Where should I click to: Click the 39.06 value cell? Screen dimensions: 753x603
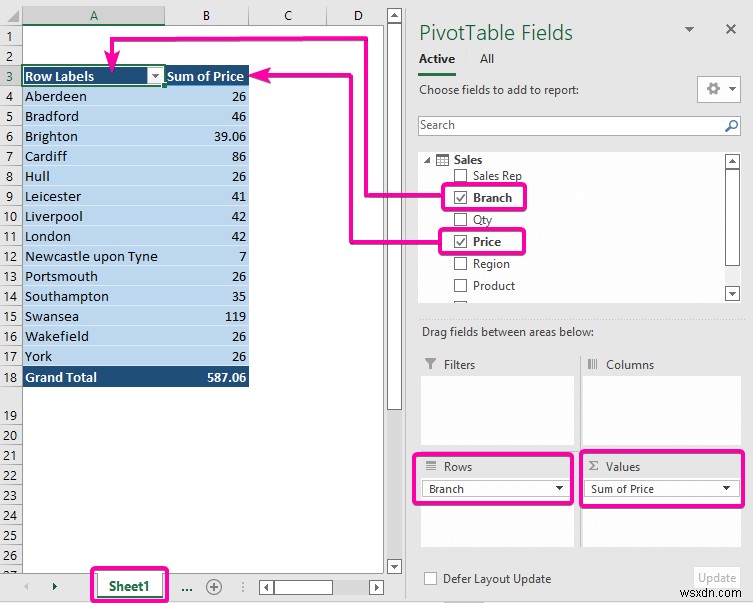click(x=206, y=136)
